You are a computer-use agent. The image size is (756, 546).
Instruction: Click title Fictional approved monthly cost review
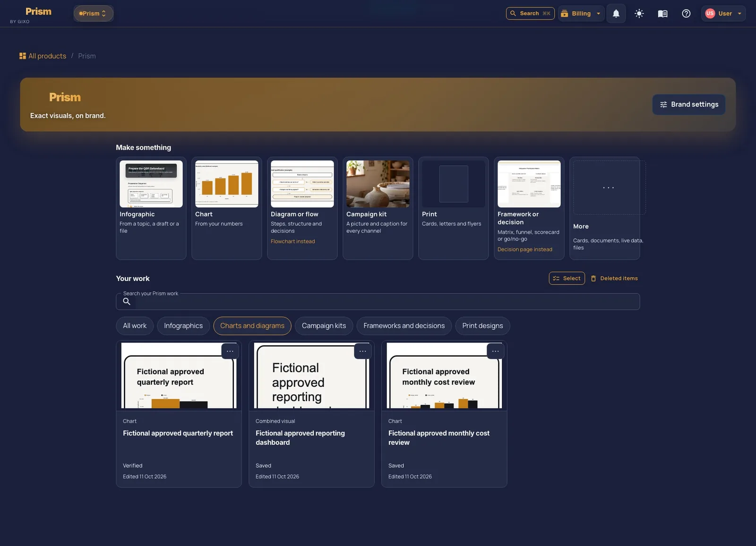click(439, 438)
